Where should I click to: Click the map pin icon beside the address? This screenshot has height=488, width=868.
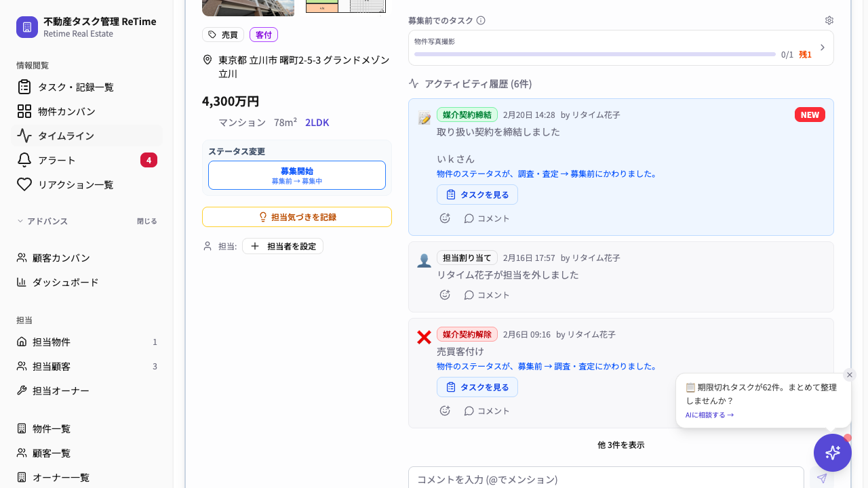[208, 60]
